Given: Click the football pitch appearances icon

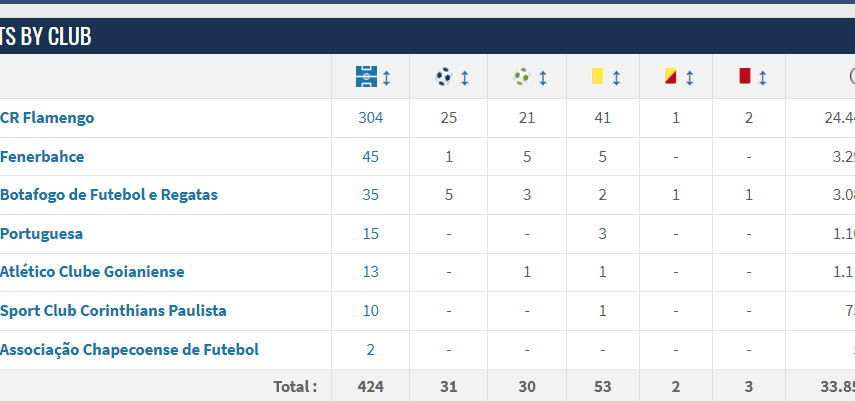Looking at the screenshot, I should click(365, 76).
